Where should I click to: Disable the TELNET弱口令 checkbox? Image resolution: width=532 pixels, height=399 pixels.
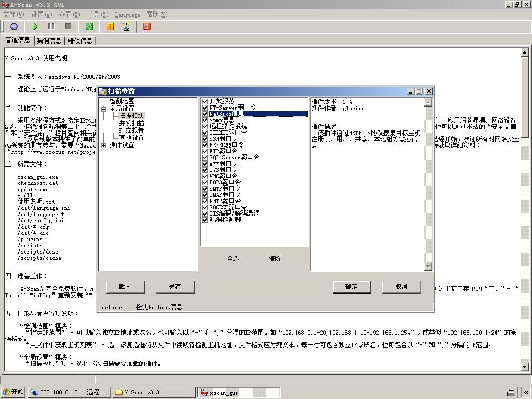coord(205,132)
